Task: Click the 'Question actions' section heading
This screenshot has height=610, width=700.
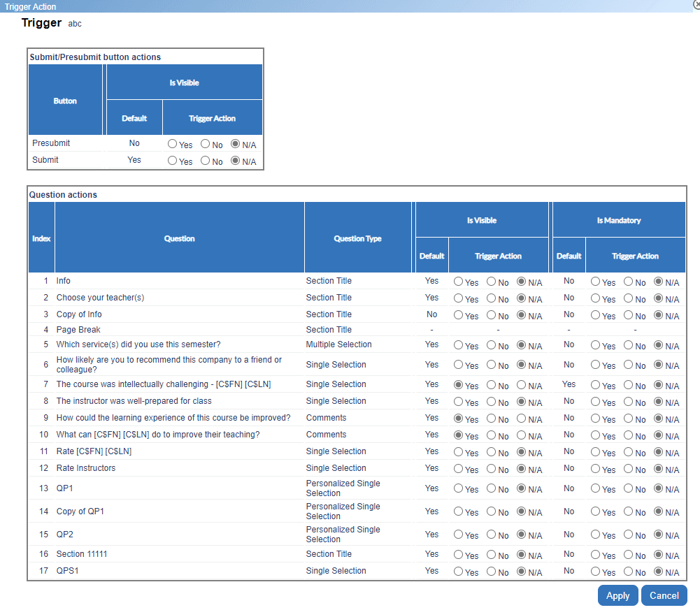Action: [x=63, y=194]
